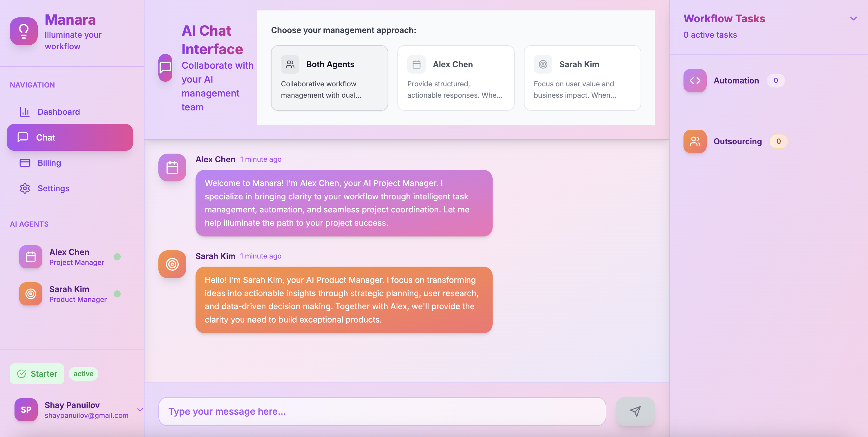Click the Sarah Kim Product Manager agent entry
The width and height of the screenshot is (868, 437).
pyautogui.click(x=70, y=294)
